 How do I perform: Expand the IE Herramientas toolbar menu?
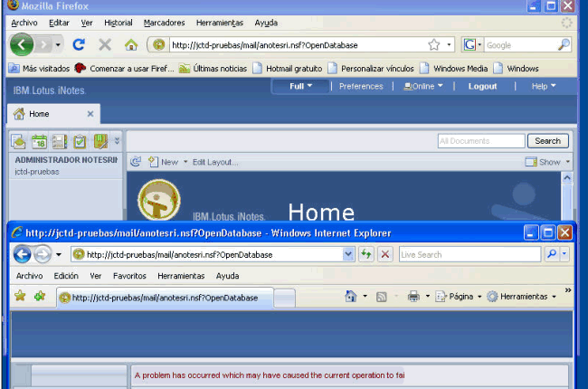[x=521, y=297]
